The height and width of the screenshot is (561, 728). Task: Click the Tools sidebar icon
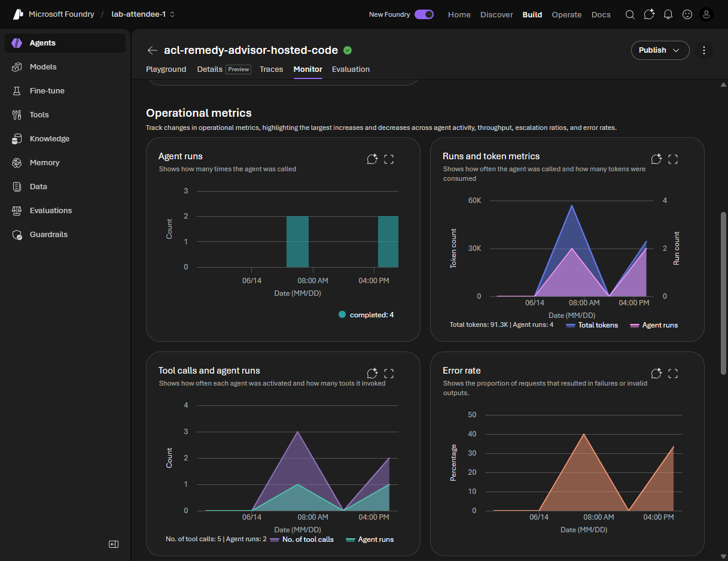(17, 115)
